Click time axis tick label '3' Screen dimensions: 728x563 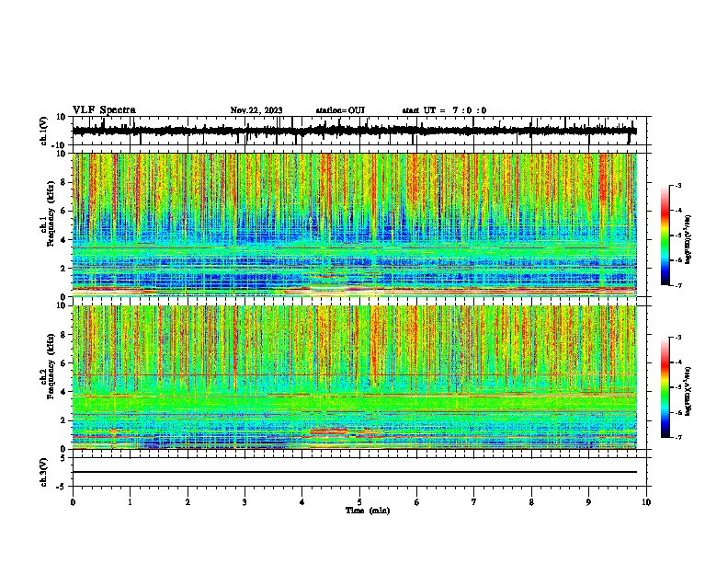(245, 502)
